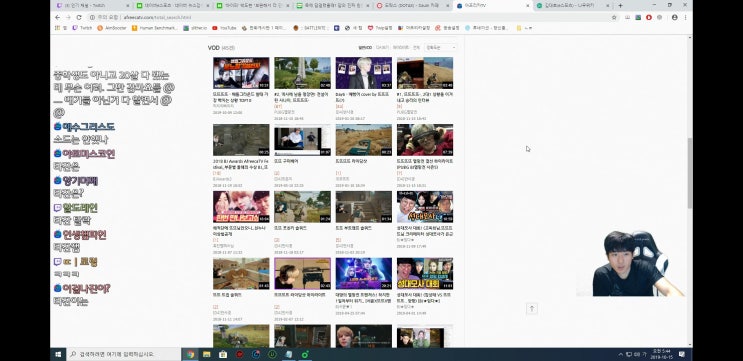Screen dimensions: 743x361
Task: Click the 2018 BJ Awards video title text
Action: pyautogui.click(x=241, y=164)
